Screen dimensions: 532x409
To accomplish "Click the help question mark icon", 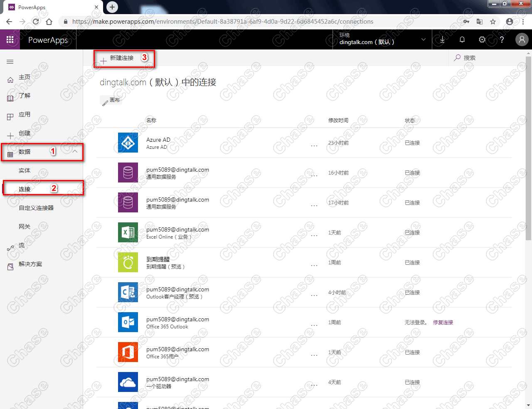I will 502,39.
